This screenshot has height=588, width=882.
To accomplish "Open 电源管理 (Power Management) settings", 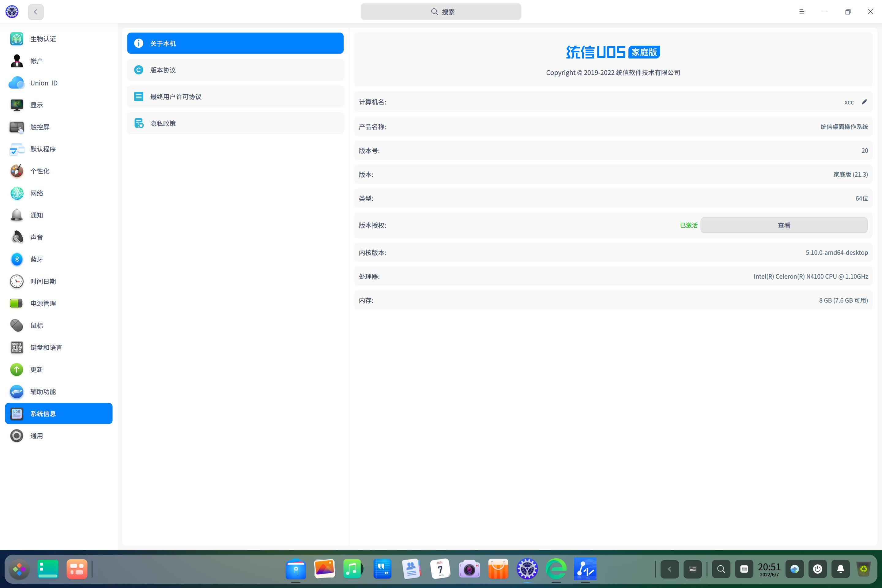I will tap(43, 303).
